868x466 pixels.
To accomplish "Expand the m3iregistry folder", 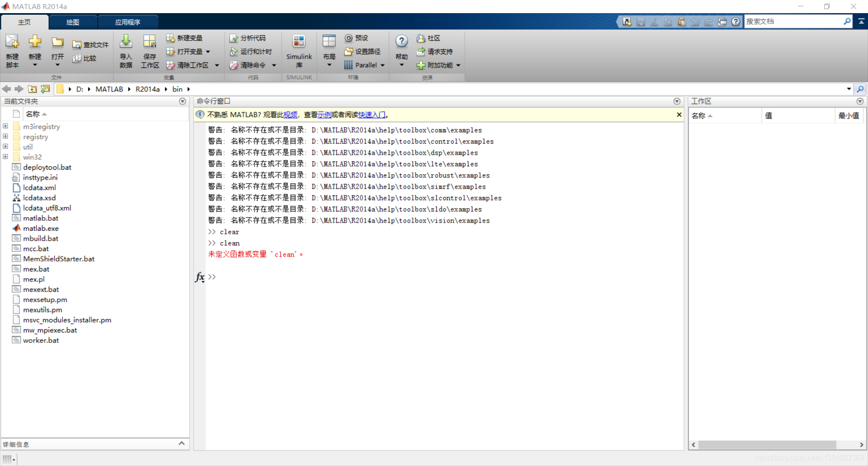I will tap(5, 126).
